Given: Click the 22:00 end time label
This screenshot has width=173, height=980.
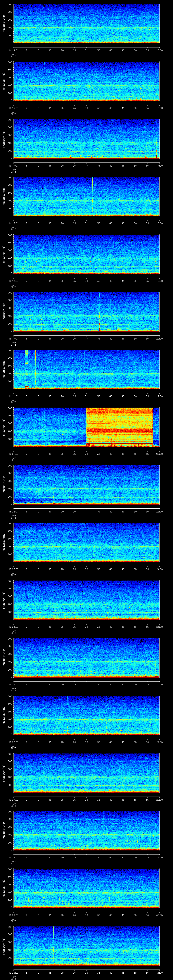Looking at the screenshot, I should [160, 454].
